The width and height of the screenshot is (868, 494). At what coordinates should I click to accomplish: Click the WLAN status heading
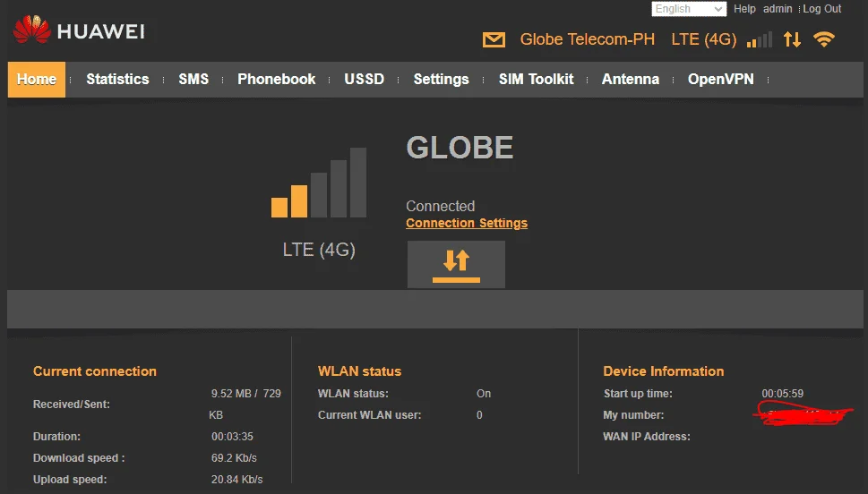(x=359, y=371)
